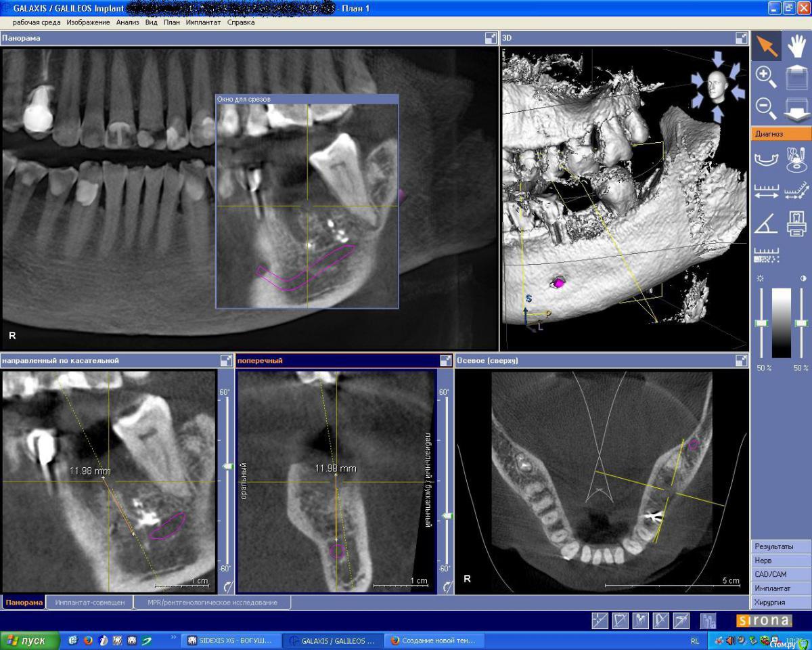Open the Анализ menu
The image size is (812, 650).
click(127, 22)
